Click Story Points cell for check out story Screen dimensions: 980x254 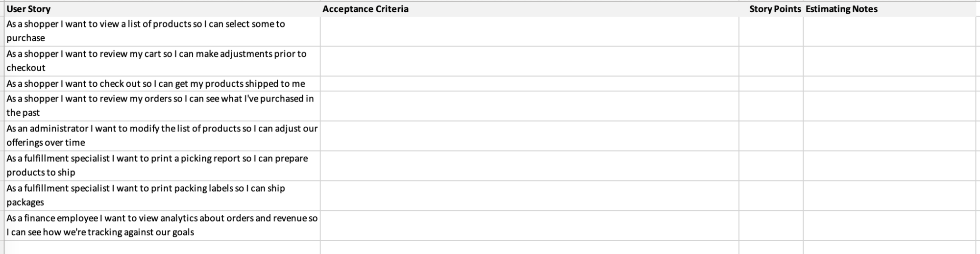click(771, 83)
